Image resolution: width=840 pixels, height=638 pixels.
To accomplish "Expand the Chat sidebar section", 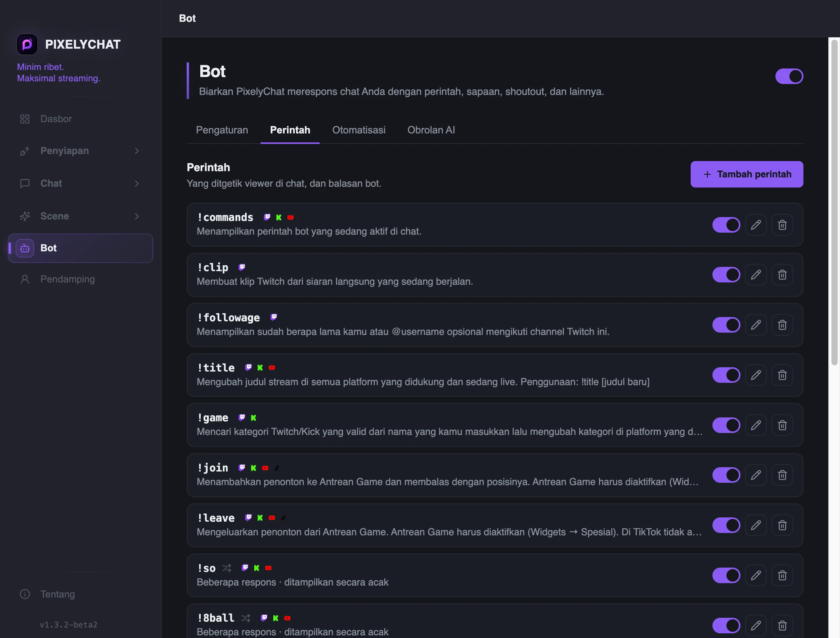I will (80, 184).
